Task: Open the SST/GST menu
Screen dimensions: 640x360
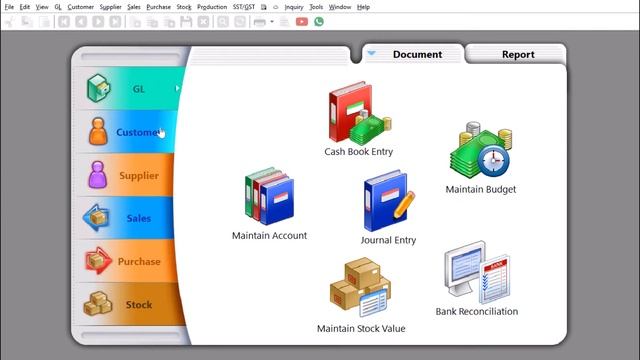Action: coord(244,7)
